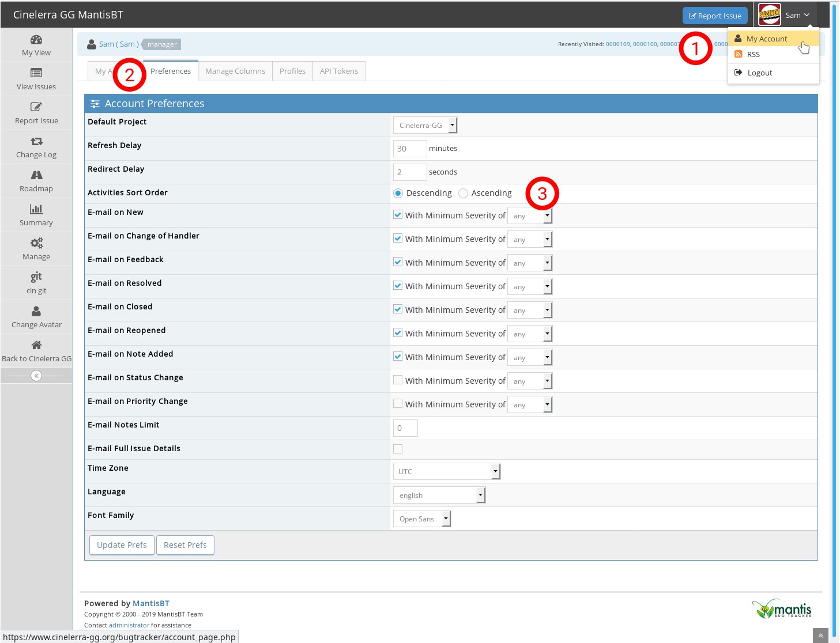
Task: Click the View Issues list icon
Action: [36, 73]
